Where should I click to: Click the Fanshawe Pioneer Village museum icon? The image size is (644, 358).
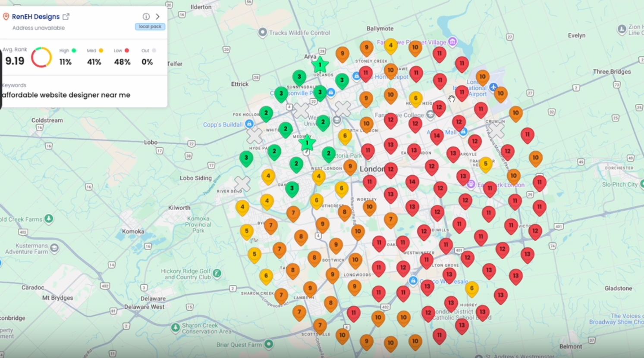point(452,42)
